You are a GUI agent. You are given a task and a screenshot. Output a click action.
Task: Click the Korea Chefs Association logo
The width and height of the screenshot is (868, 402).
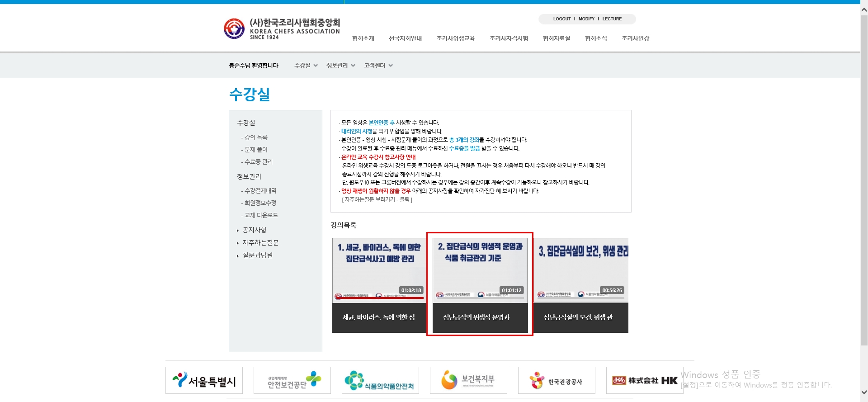(282, 29)
